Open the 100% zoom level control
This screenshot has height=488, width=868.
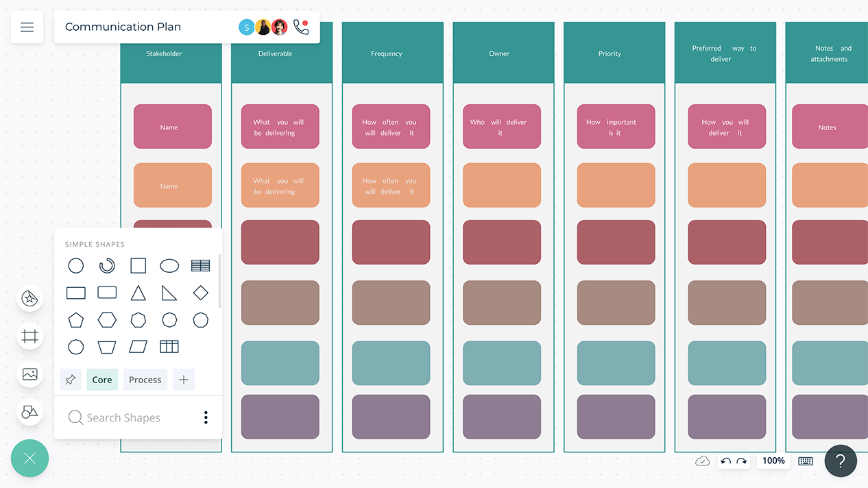click(x=773, y=461)
